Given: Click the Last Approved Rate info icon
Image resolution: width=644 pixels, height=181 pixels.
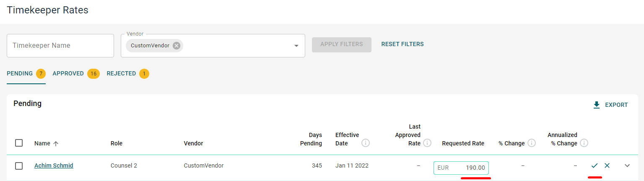Looking at the screenshot, I should [x=427, y=143].
